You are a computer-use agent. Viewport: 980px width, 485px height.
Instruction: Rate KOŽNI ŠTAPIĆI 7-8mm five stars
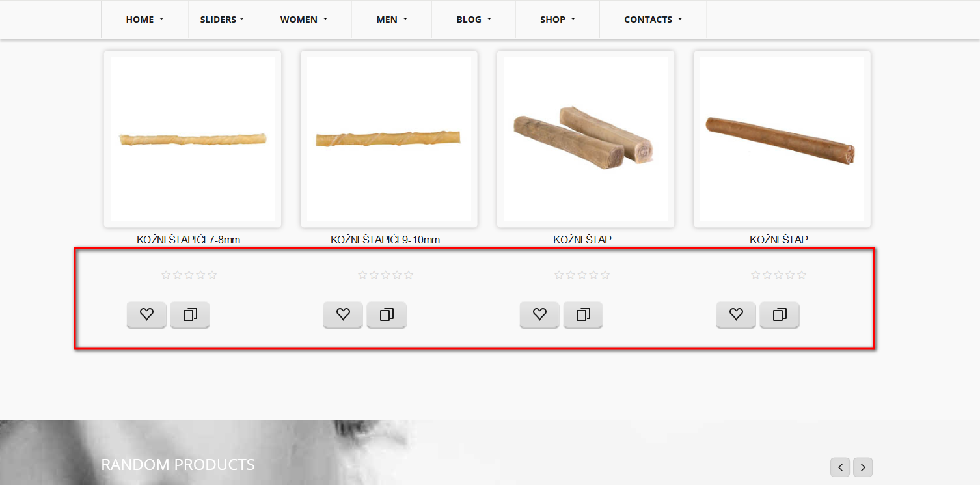click(x=212, y=275)
